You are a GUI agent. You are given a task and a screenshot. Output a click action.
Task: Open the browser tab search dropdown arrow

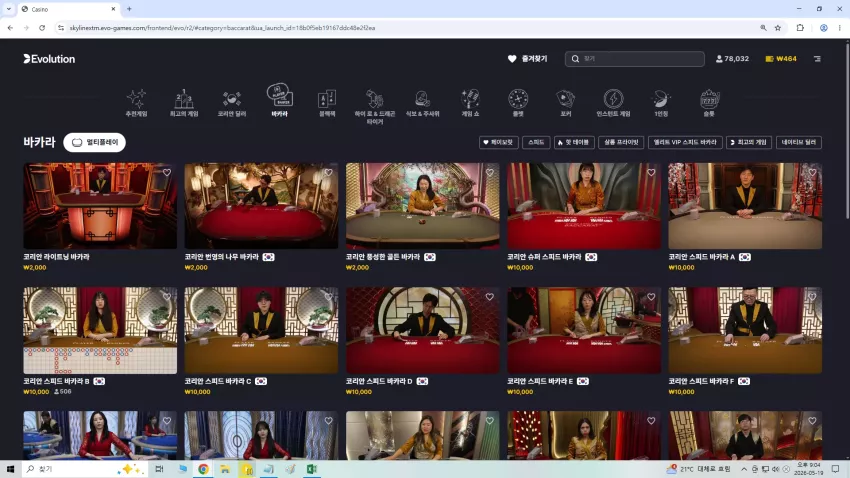coord(9,9)
